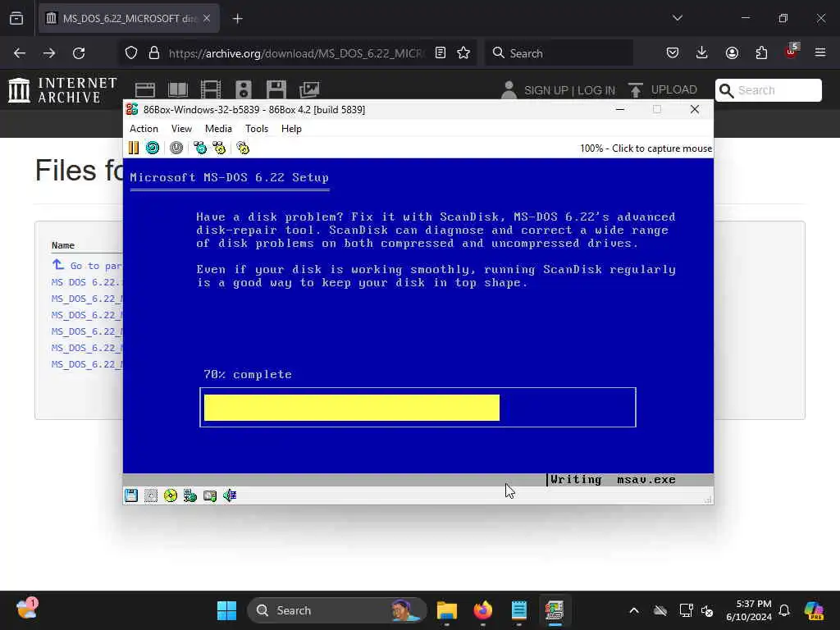Screen dimensions: 840x630
Task: Click LOG IN on Internet Archive
Action: click(596, 90)
